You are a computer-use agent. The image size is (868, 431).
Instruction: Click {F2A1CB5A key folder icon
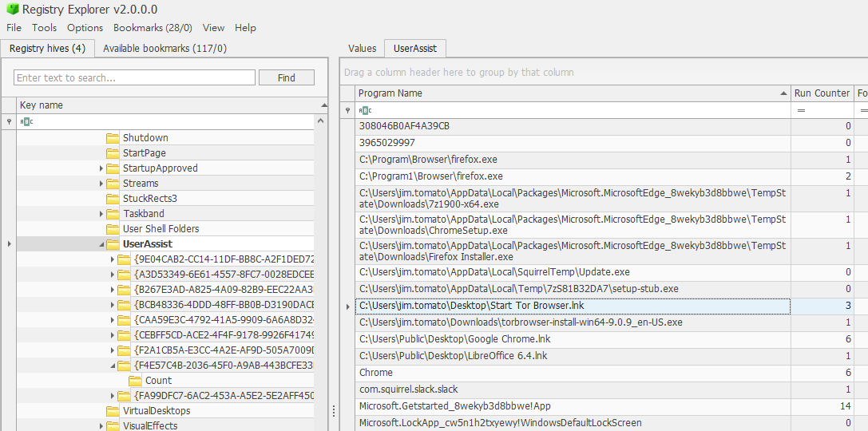124,350
